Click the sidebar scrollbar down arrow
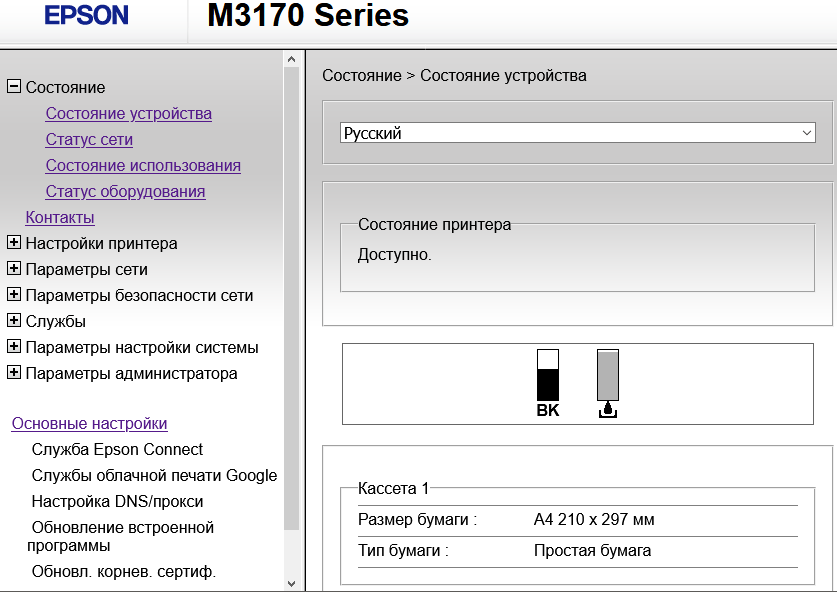 click(x=291, y=583)
